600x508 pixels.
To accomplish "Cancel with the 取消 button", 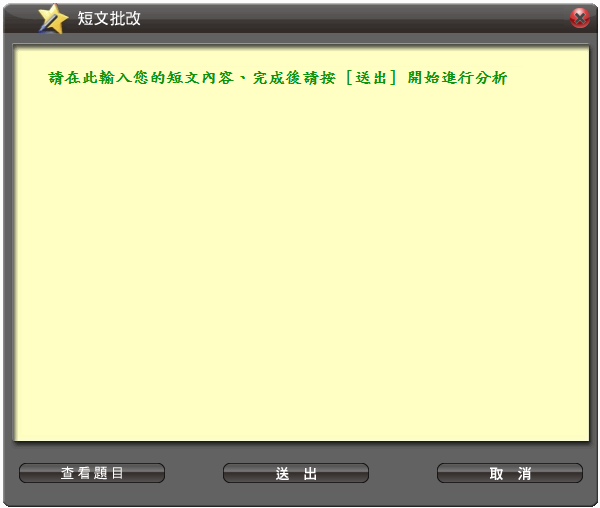I will pyautogui.click(x=510, y=473).
